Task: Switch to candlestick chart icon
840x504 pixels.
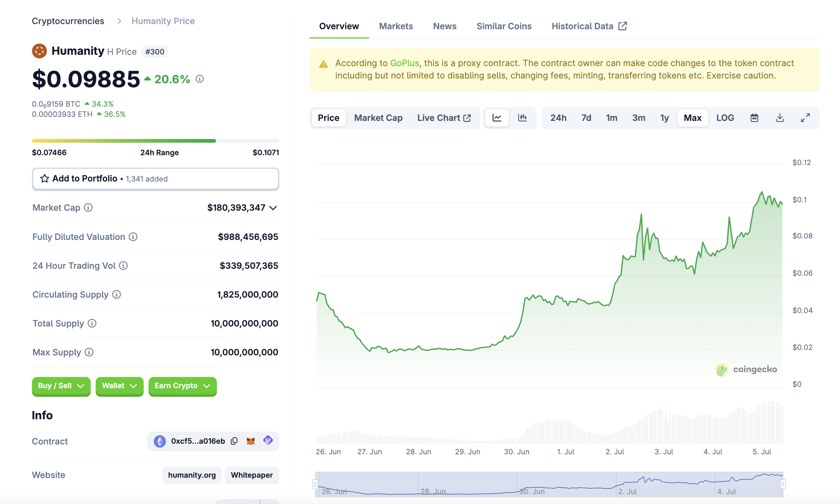Action: (x=522, y=118)
